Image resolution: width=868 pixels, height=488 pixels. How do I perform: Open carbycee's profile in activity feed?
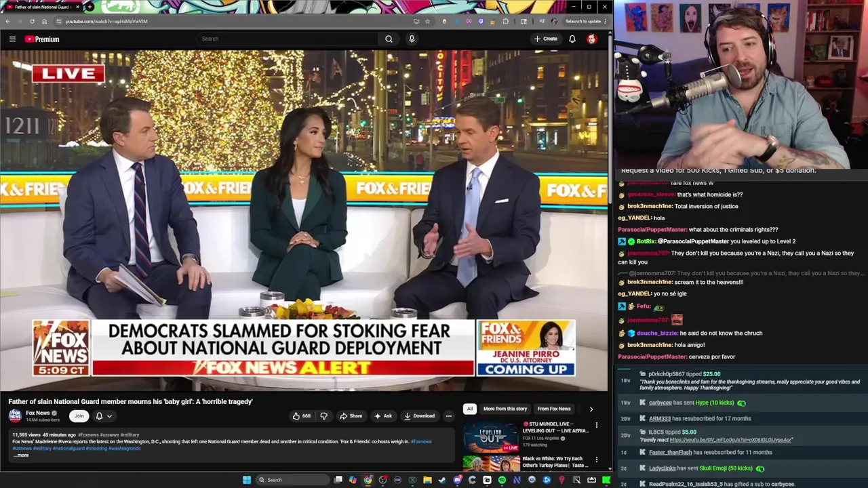pos(660,403)
